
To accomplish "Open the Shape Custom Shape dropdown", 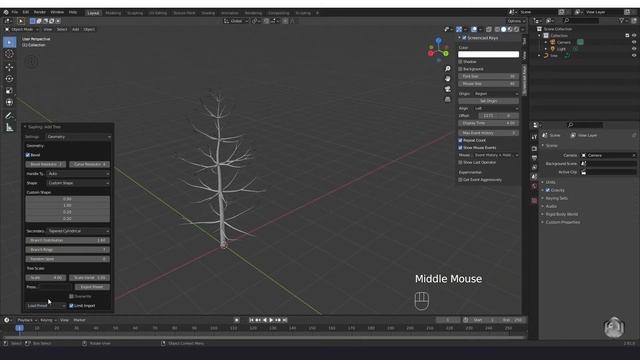I will (79, 183).
